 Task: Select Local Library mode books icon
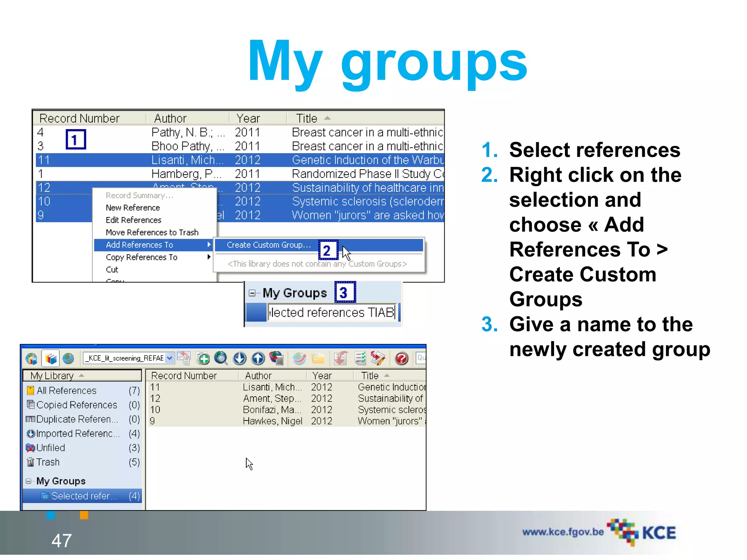click(51, 358)
